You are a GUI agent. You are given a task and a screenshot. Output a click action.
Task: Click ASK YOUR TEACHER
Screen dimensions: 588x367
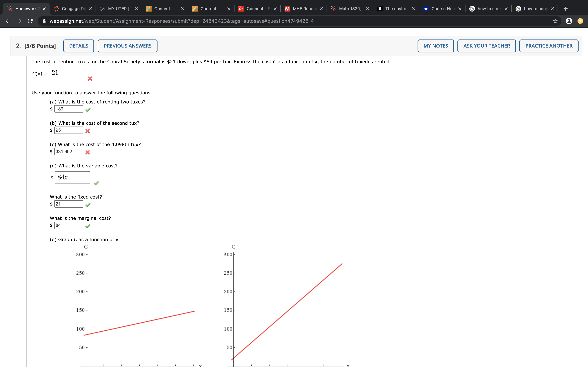tap(486, 46)
